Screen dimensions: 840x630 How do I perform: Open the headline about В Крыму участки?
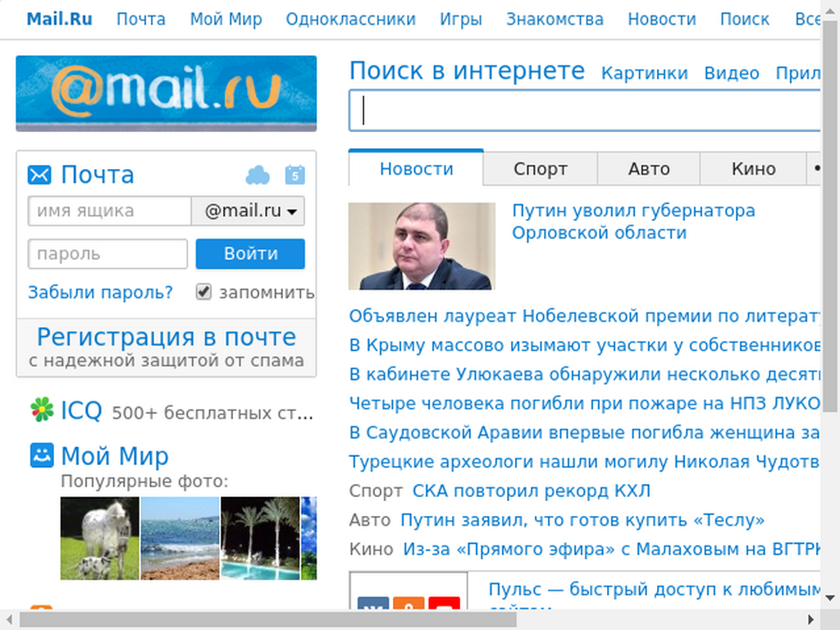(584, 345)
